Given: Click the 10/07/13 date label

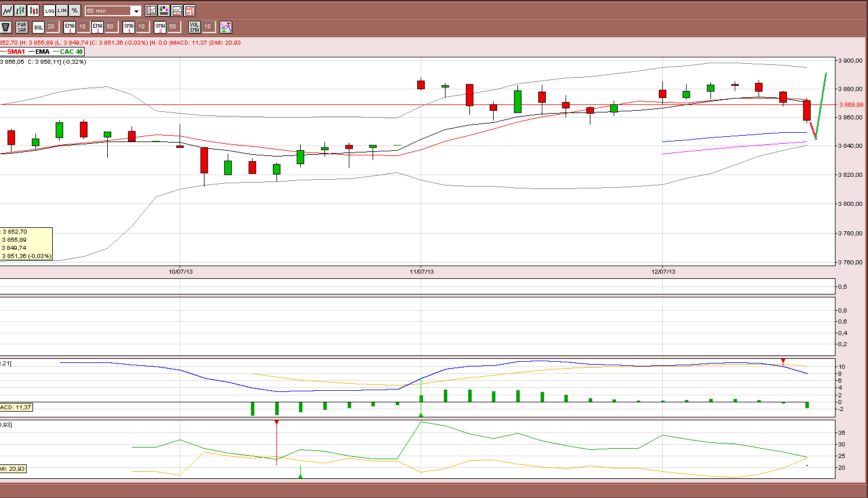Looking at the screenshot, I should 181,271.
